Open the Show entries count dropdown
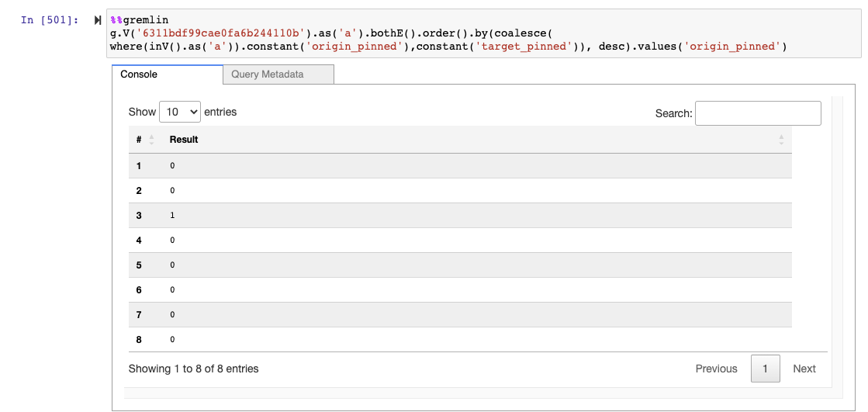The width and height of the screenshot is (868, 412). click(x=179, y=112)
